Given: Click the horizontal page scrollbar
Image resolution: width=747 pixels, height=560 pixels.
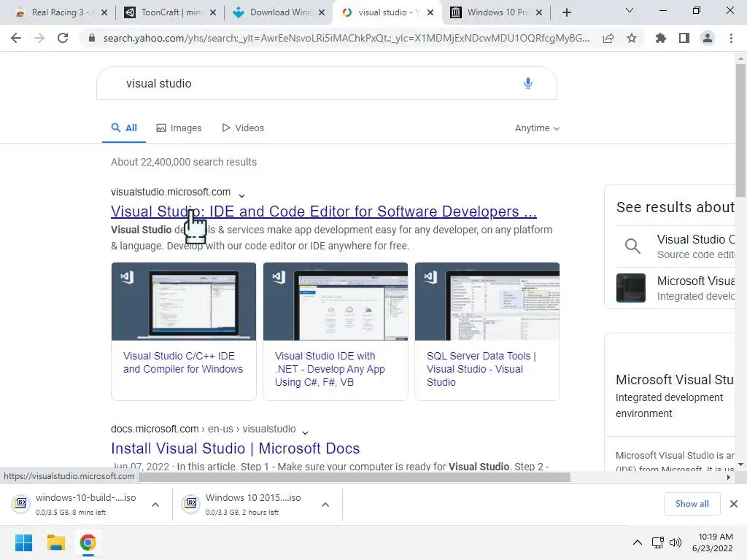Looking at the screenshot, I should tap(355, 477).
